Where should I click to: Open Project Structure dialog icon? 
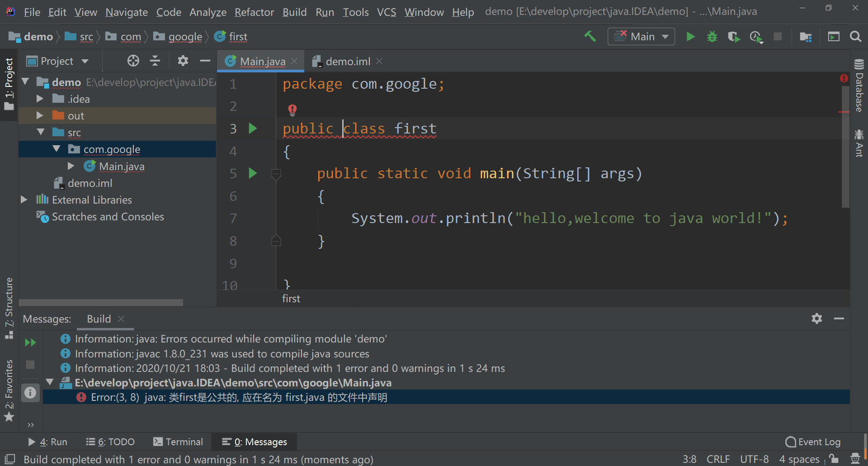pyautogui.click(x=806, y=37)
